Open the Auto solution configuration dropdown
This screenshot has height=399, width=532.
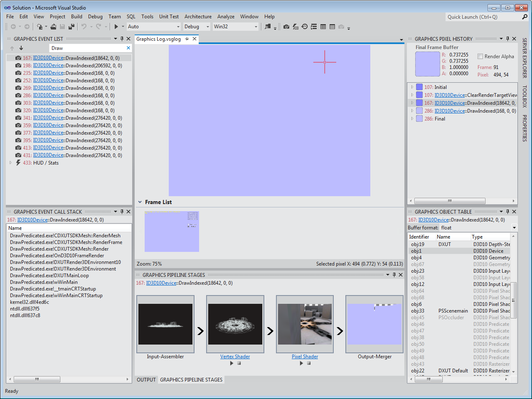coord(178,27)
